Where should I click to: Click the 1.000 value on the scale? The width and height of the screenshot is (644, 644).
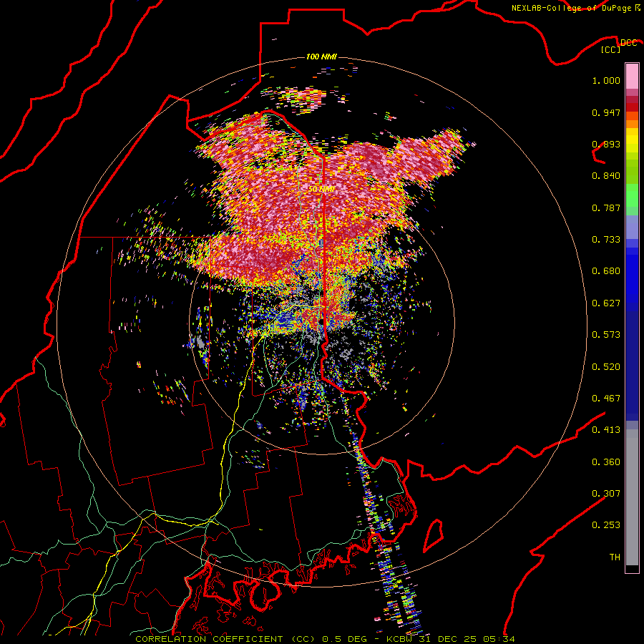[606, 80]
